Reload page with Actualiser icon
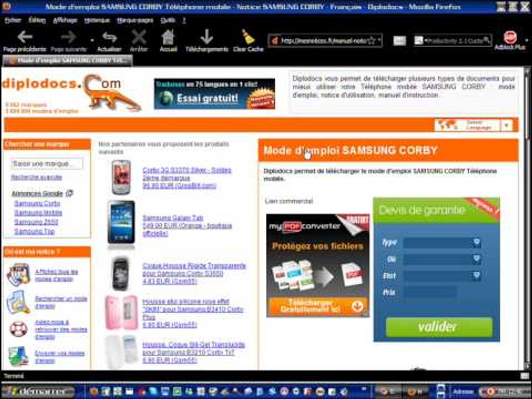Viewport: 532px width, 399px height. click(109, 37)
